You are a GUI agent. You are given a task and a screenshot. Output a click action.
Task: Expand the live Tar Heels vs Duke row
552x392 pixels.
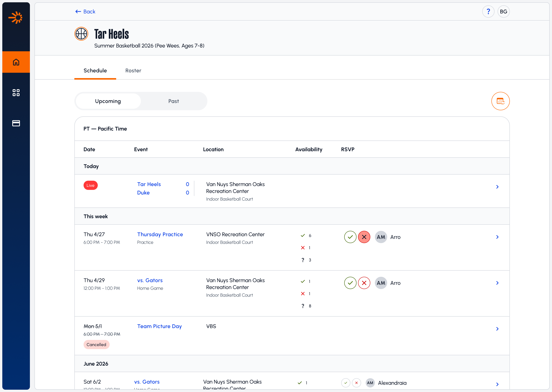click(x=497, y=187)
